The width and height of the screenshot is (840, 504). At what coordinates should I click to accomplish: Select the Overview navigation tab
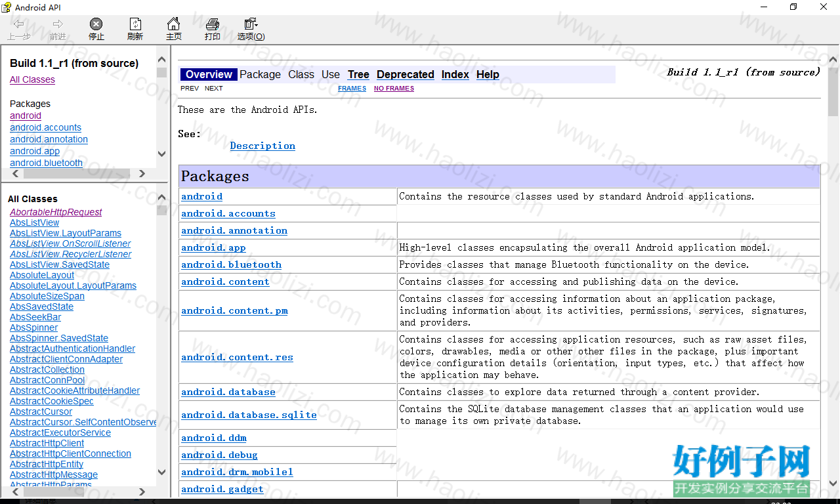click(209, 75)
